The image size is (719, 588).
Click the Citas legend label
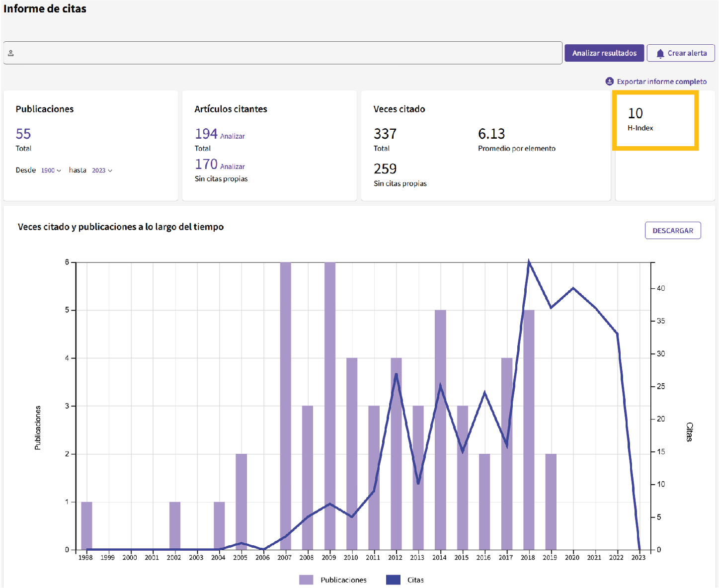(x=415, y=580)
